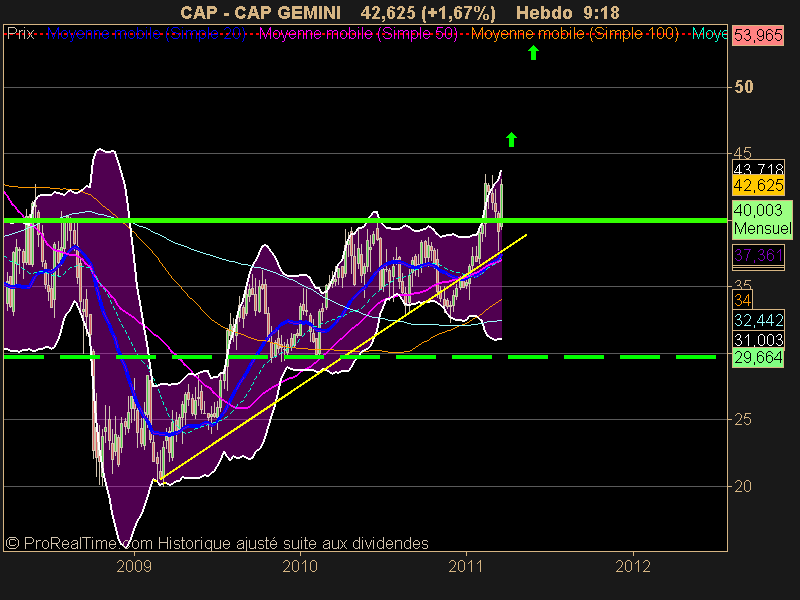Screen dimensions: 800x600
Task: Click the lower green arrow marker near 45
Action: pos(511,139)
